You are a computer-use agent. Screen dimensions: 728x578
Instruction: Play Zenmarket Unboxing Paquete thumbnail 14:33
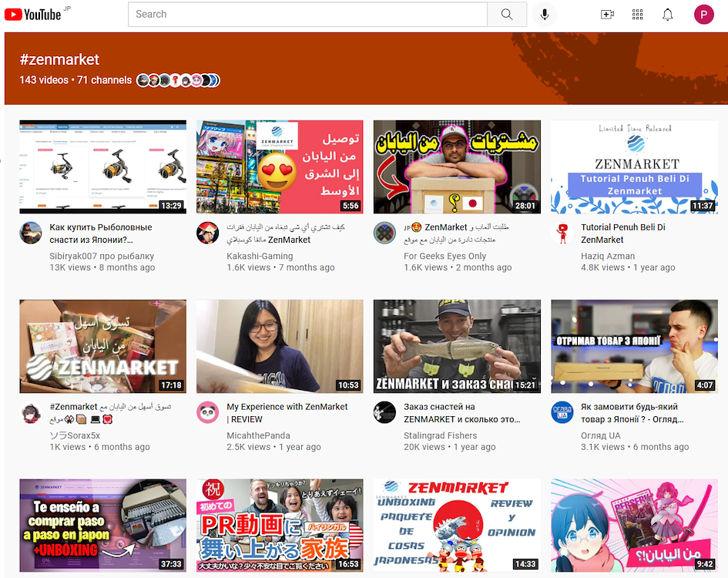(x=458, y=526)
